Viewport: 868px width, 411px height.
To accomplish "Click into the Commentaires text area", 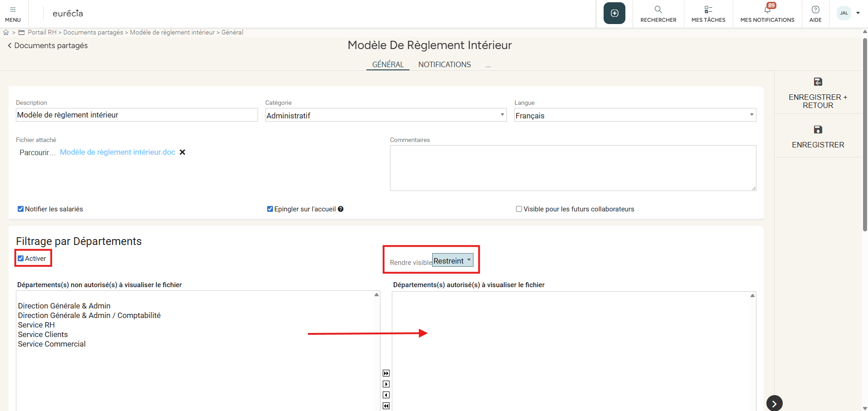I will pos(572,168).
